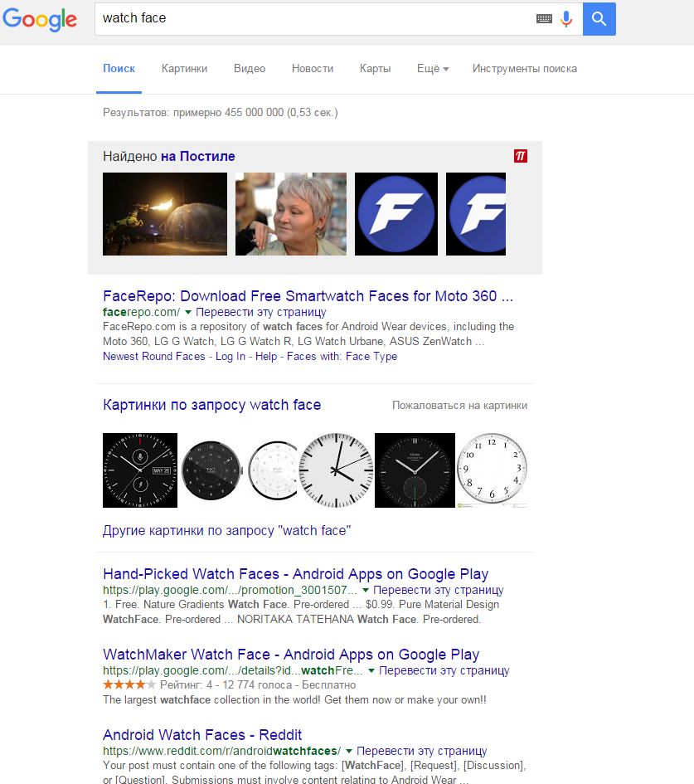Expand the Ещё dropdown menu

tap(433, 69)
